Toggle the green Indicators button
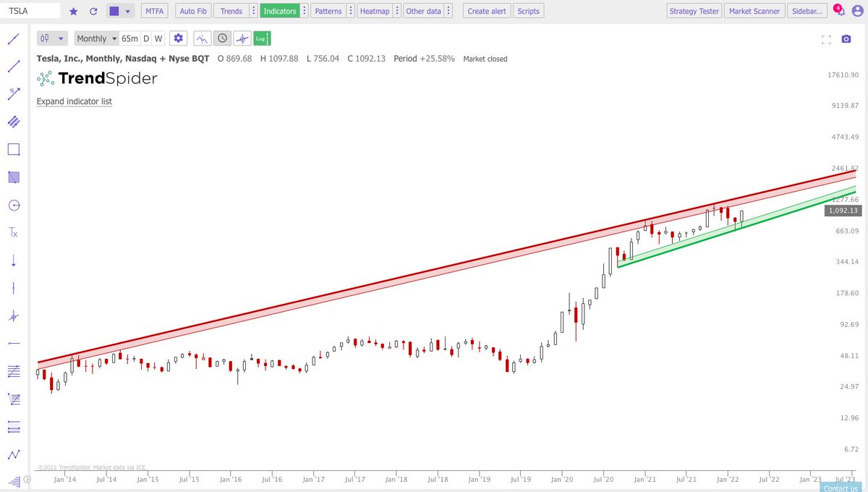Viewport: 868px width, 492px height. click(279, 12)
